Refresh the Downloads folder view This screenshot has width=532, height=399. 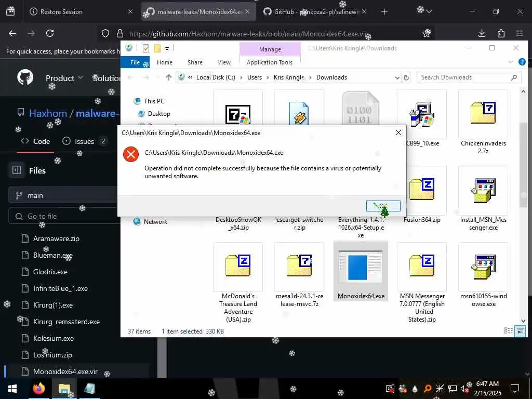point(406,77)
